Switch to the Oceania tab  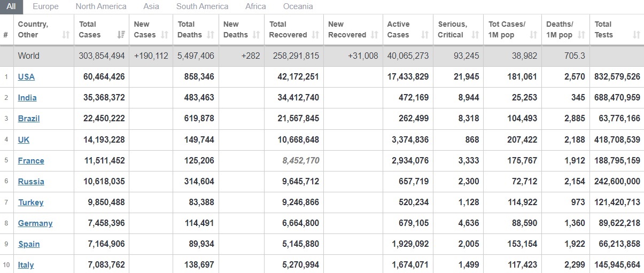298,6
